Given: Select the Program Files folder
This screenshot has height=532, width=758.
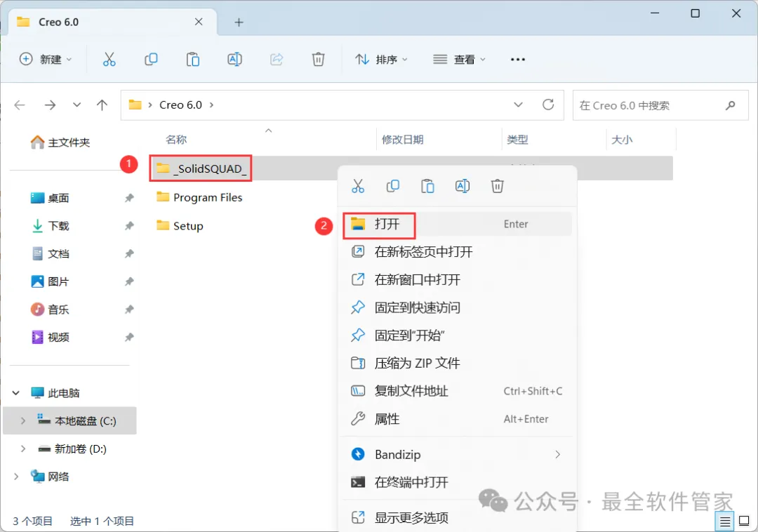Looking at the screenshot, I should coord(199,197).
